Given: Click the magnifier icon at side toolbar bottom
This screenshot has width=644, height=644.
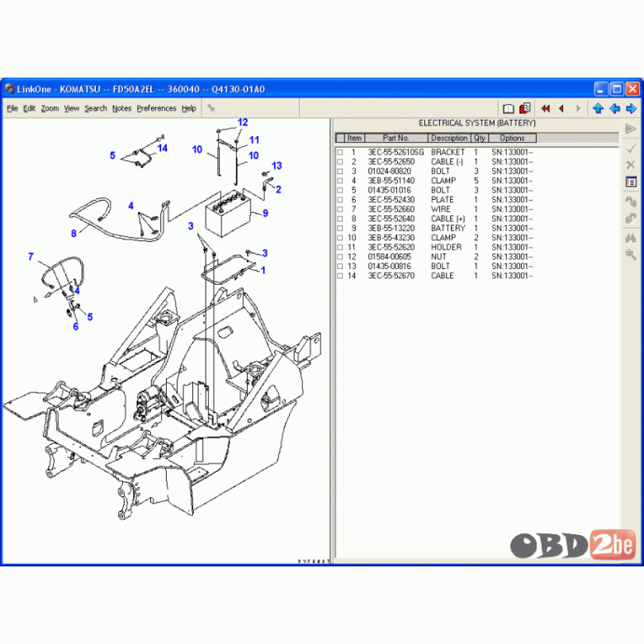Looking at the screenshot, I should pyautogui.click(x=631, y=254).
